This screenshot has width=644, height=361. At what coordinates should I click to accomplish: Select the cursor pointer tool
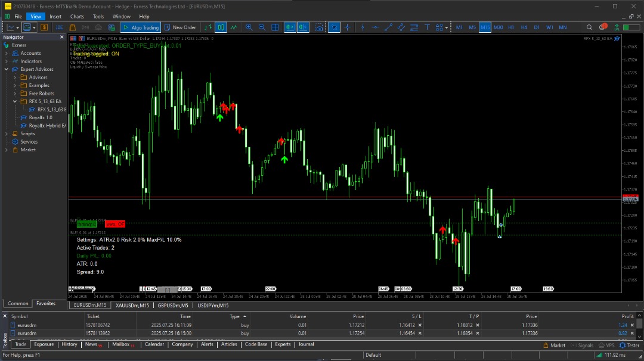[335, 27]
